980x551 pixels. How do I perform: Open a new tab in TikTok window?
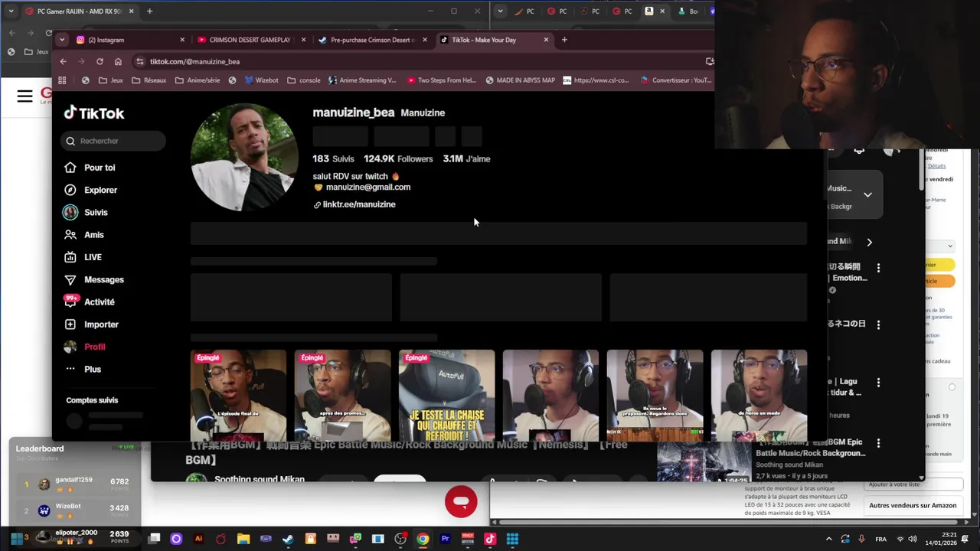click(x=564, y=40)
